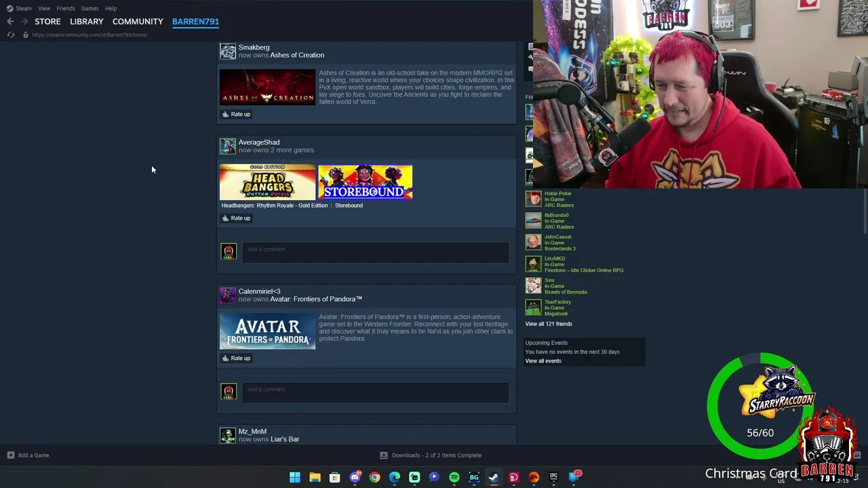Open friend TearFactory's avatar
Viewport: 868px width, 488px height.
534,308
